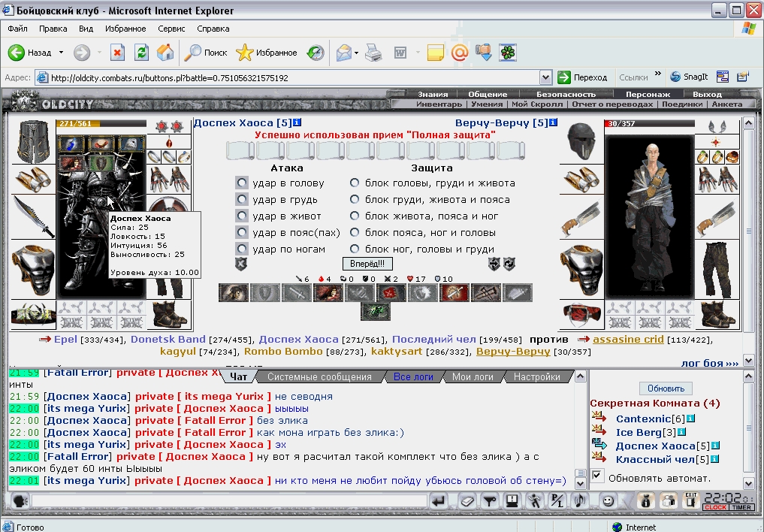The height and width of the screenshot is (532, 764).
Task: Click info icon next to 'Верчу-Верчу [5]'
Action: coord(553,122)
